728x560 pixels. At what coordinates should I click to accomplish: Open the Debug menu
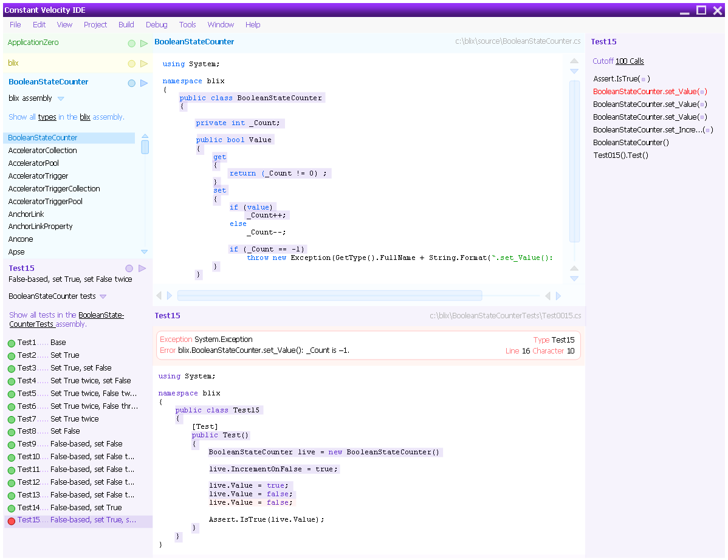[x=156, y=24]
